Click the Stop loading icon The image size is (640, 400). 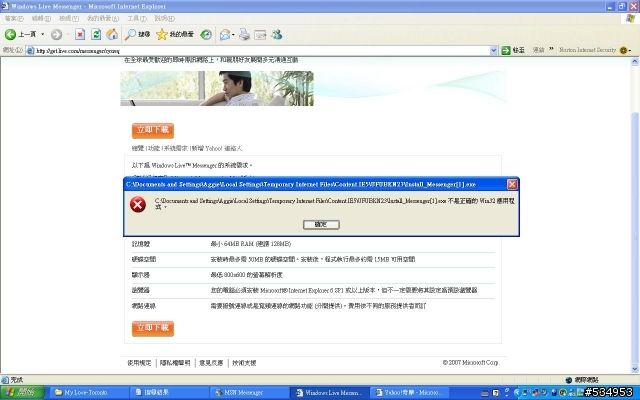tap(80, 35)
